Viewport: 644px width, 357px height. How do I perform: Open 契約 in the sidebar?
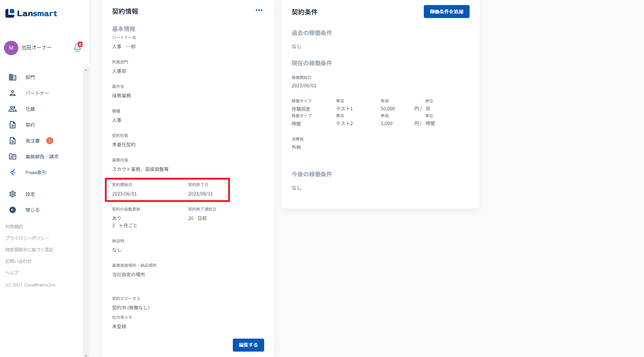coord(30,125)
